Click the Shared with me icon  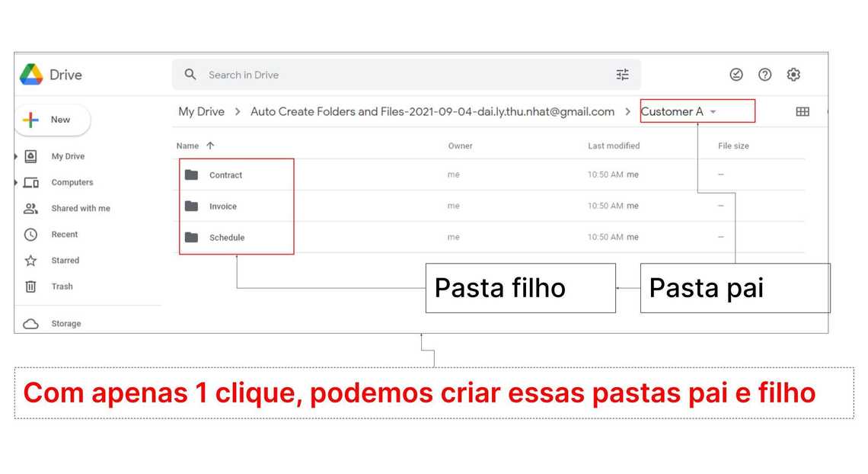click(x=31, y=208)
